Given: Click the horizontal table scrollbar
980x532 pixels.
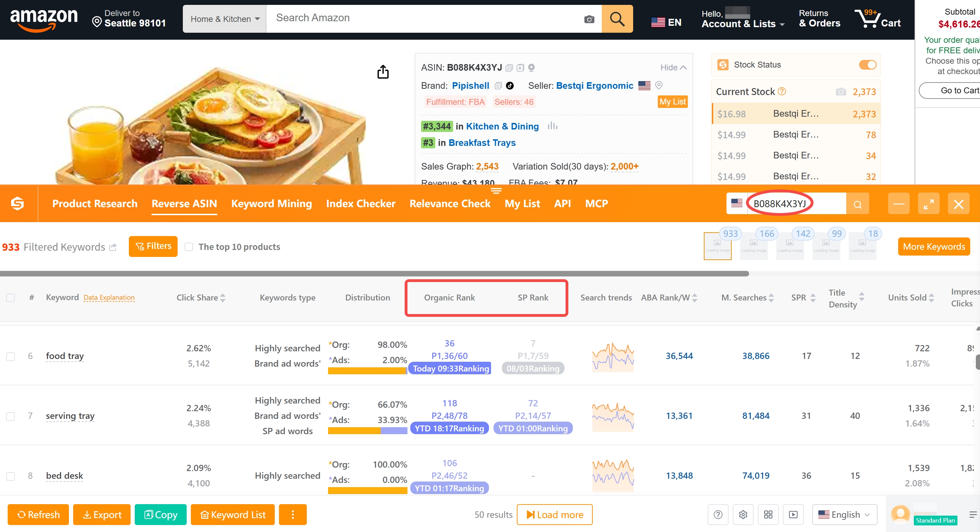Looking at the screenshot, I should 374,273.
